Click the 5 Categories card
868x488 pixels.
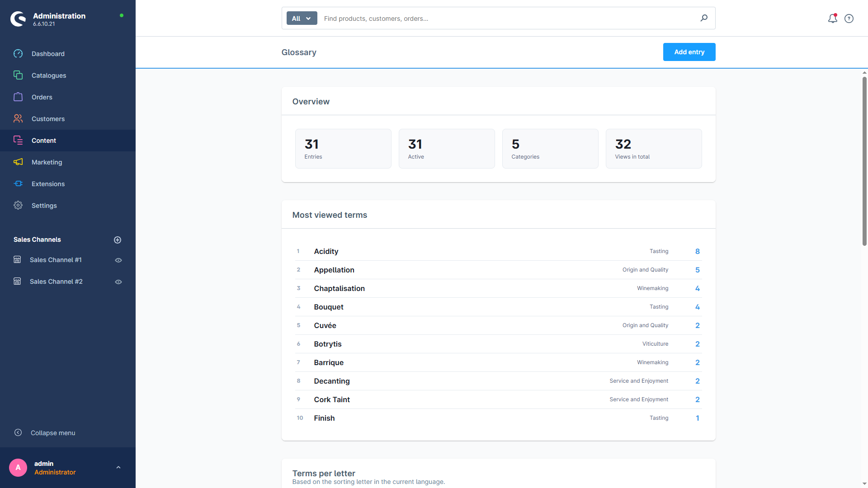(x=550, y=149)
